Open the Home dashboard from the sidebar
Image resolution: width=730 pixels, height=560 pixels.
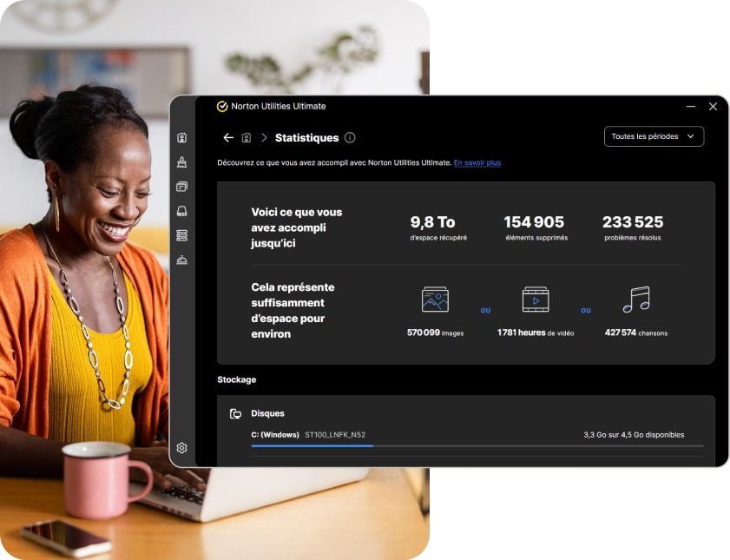tap(181, 137)
